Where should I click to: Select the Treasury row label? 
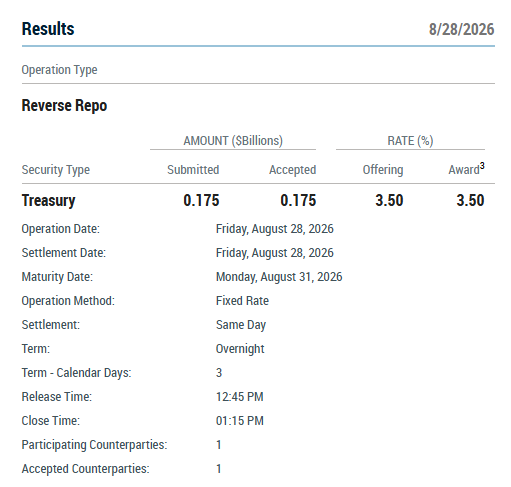(x=48, y=201)
